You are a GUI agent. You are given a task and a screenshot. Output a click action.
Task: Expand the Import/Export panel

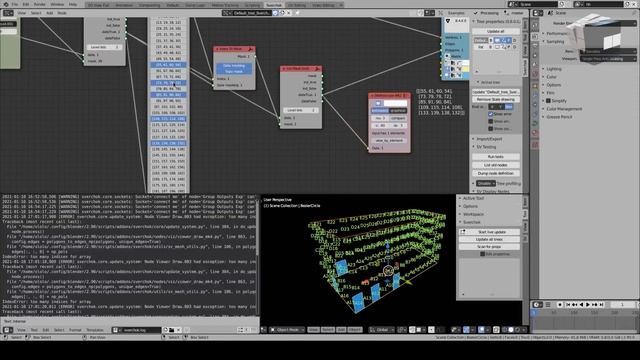pos(489,139)
